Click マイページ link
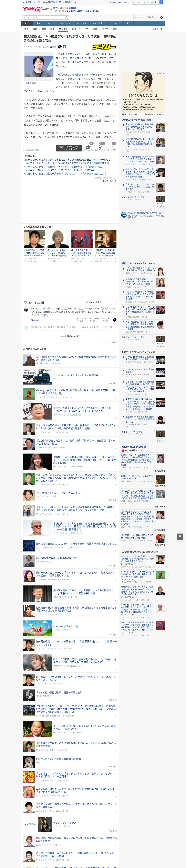This screenshot has height=868, width=186. pyautogui.click(x=139, y=17)
